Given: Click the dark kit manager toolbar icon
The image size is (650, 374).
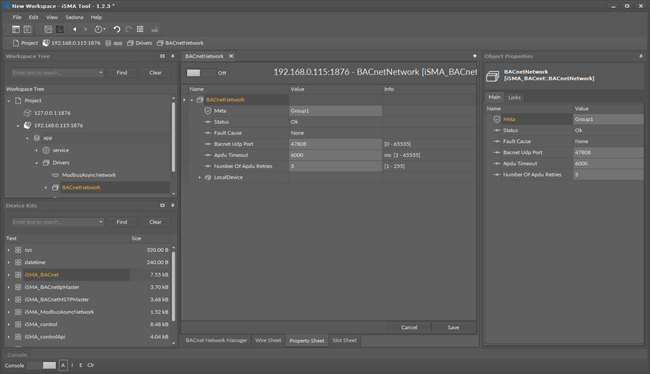Looking at the screenshot, I should (60, 29).
